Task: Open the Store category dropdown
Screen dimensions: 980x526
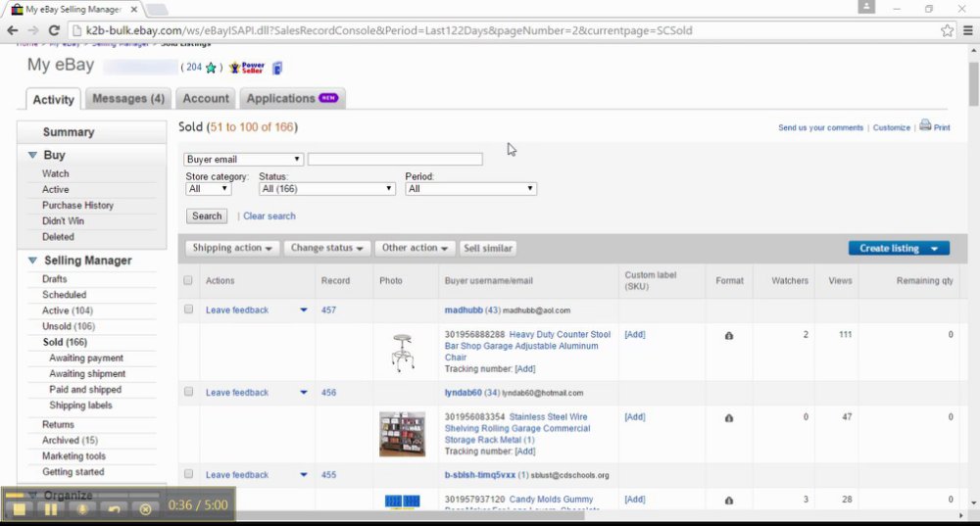Action: point(208,189)
